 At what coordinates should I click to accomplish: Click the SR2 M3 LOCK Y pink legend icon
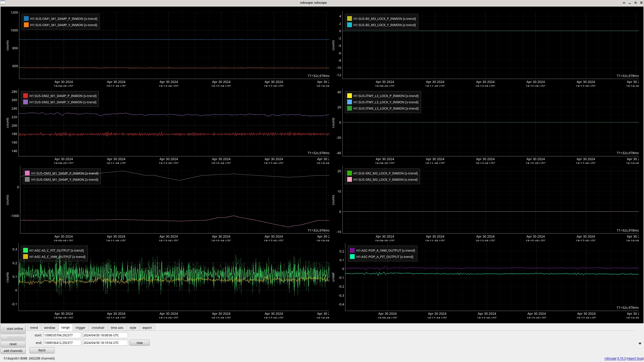[349, 179]
